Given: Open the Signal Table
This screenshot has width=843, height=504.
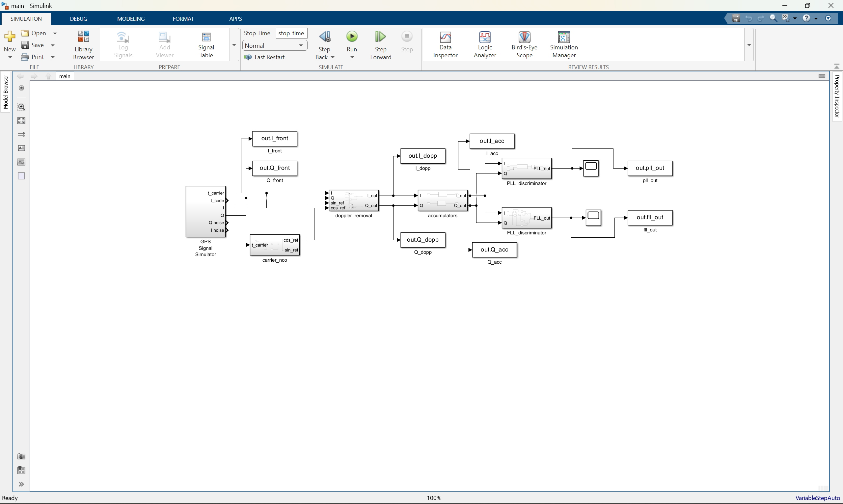Looking at the screenshot, I should 206,45.
